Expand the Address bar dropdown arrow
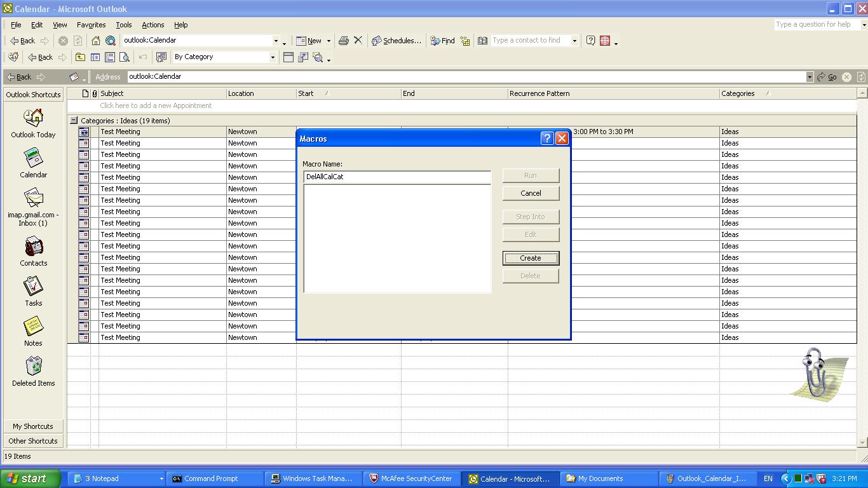Screen dimensions: 868x488 (x=809, y=77)
